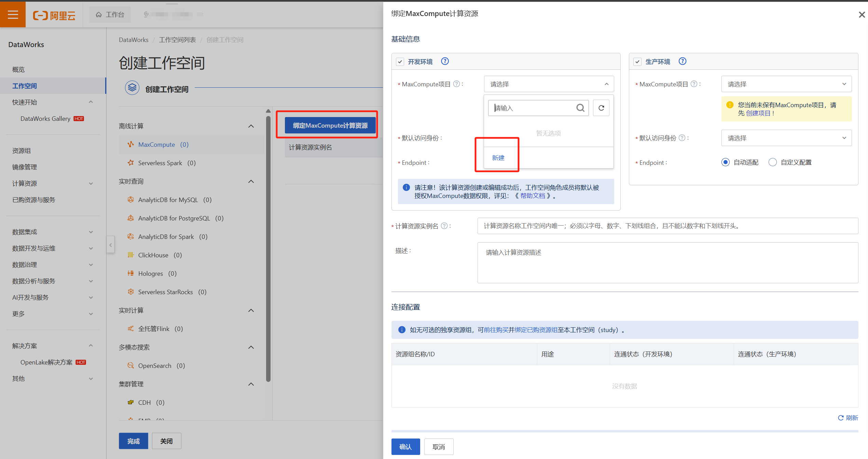Select the 自定义配置 Endpoint radio option
This screenshot has width=868, height=459.
point(773,162)
